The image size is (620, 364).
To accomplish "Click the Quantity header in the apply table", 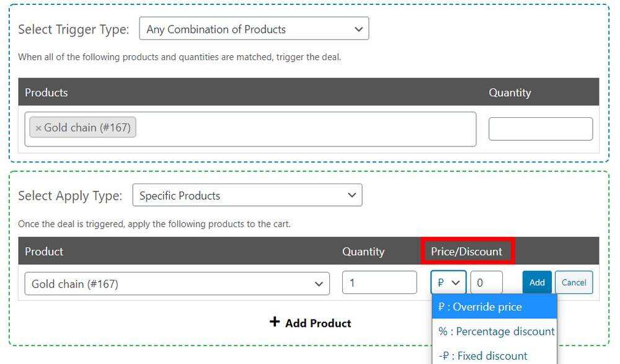I will click(x=363, y=251).
